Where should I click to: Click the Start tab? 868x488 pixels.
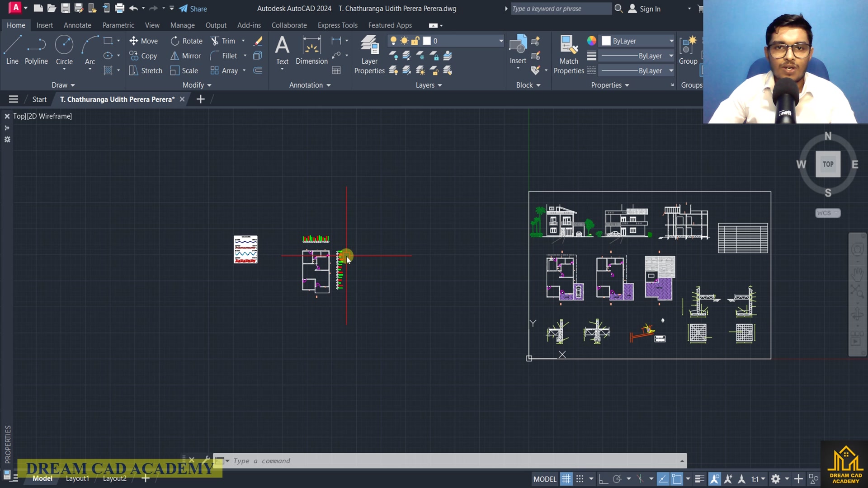coord(39,99)
